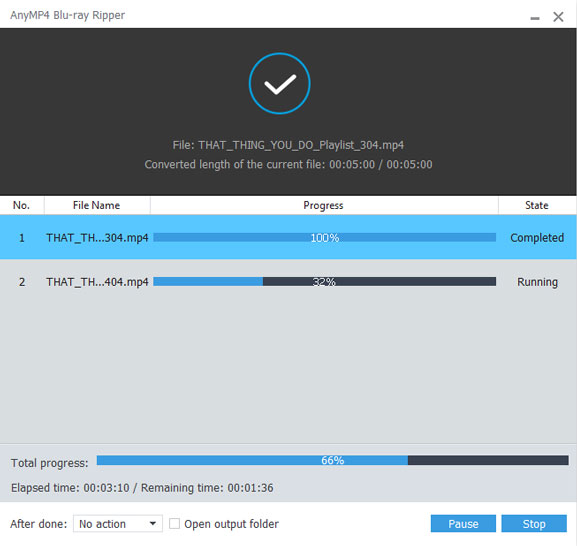Image resolution: width=577 pixels, height=546 pixels.
Task: Select file row THAT_TH...304.mp4
Action: (x=288, y=238)
